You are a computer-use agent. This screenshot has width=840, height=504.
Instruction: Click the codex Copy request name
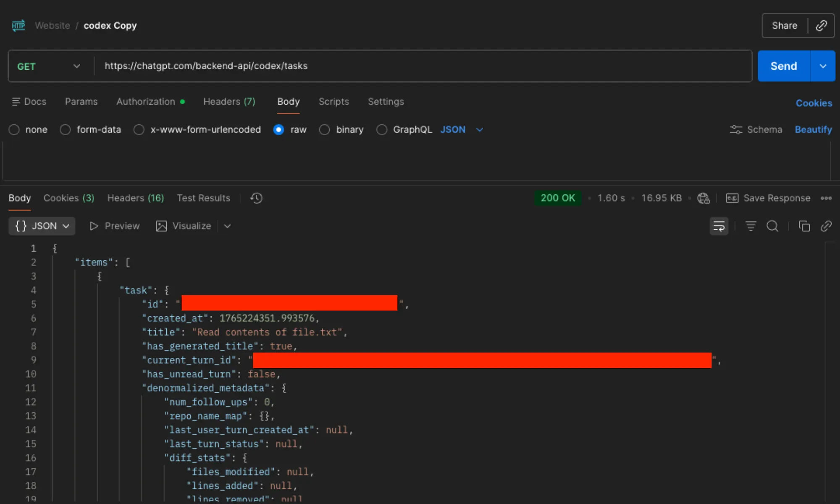coord(110,26)
